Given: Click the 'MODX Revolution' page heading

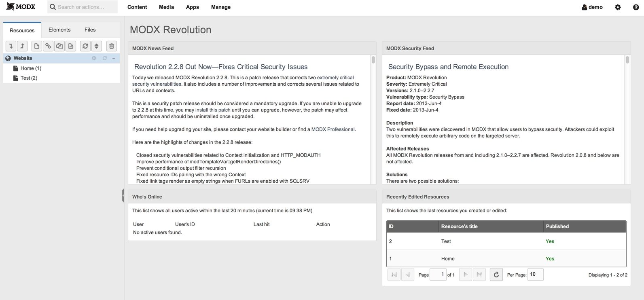Looking at the screenshot, I should [170, 30].
